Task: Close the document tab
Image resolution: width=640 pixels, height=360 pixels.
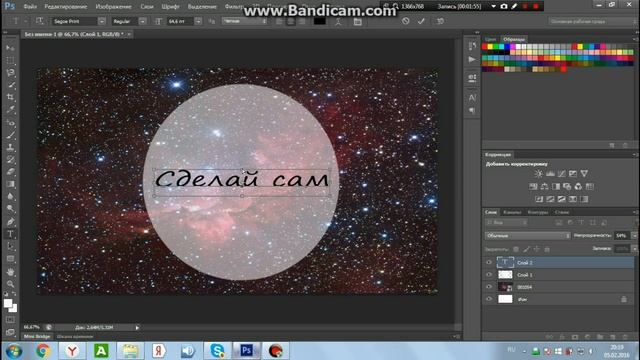Action: [129, 34]
